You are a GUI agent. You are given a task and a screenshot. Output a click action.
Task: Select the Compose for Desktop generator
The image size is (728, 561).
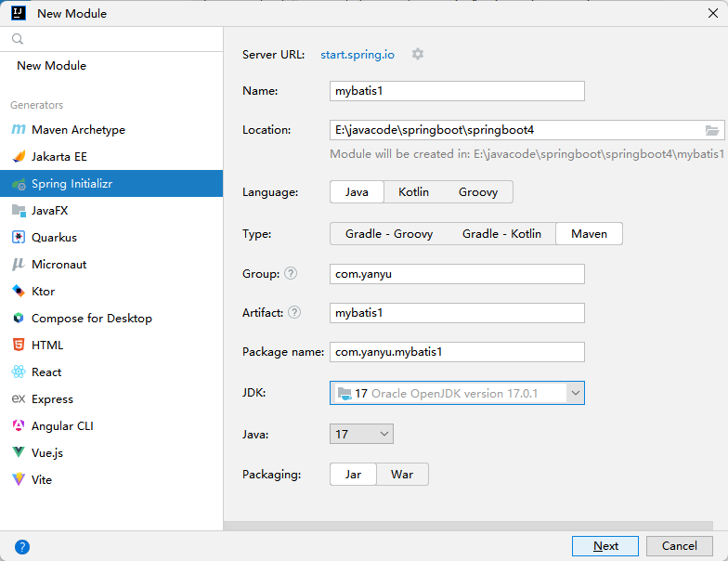pos(111,318)
